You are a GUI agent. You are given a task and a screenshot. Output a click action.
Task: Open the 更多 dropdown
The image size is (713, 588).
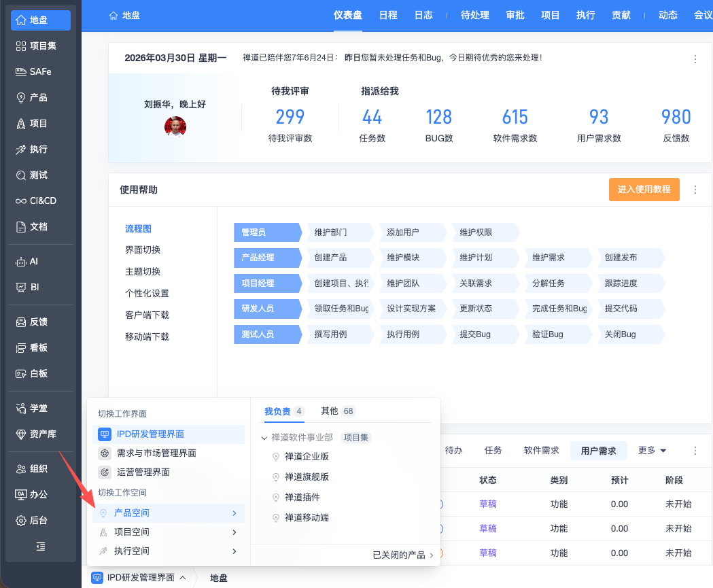[x=652, y=451]
